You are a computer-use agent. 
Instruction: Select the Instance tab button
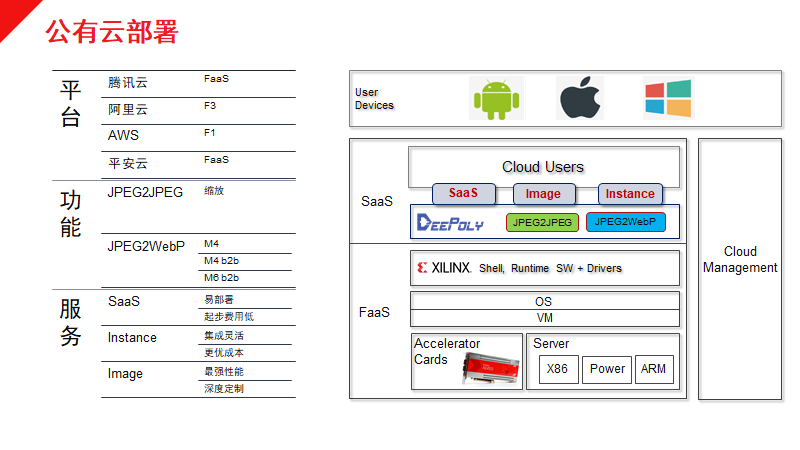point(630,194)
